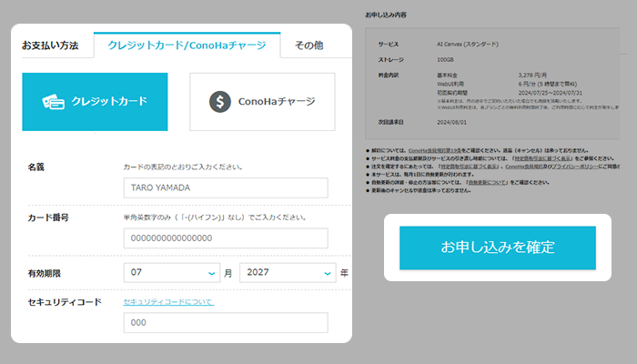This screenshot has width=637, height=364.
Task: Click the 有効期限 label
Action: pyautogui.click(x=45, y=273)
